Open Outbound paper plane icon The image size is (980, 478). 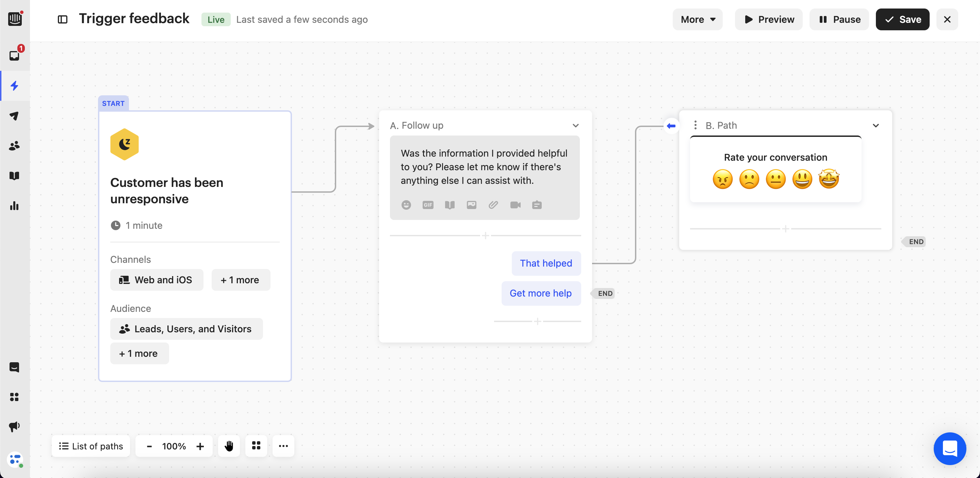pos(14,116)
